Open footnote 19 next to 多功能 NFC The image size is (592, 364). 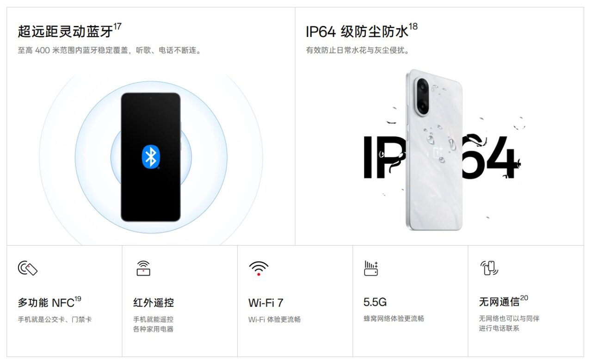[x=78, y=299]
